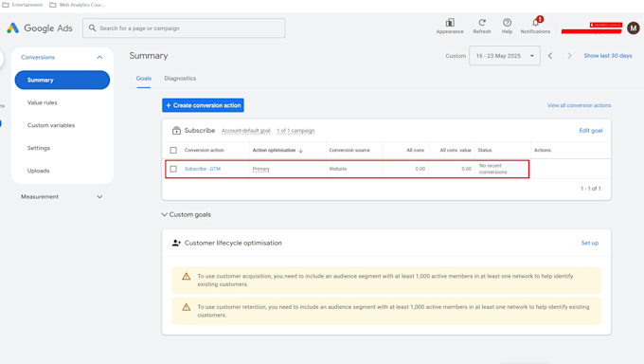
Task: Expand the Measurement sidebar section
Action: (x=99, y=196)
